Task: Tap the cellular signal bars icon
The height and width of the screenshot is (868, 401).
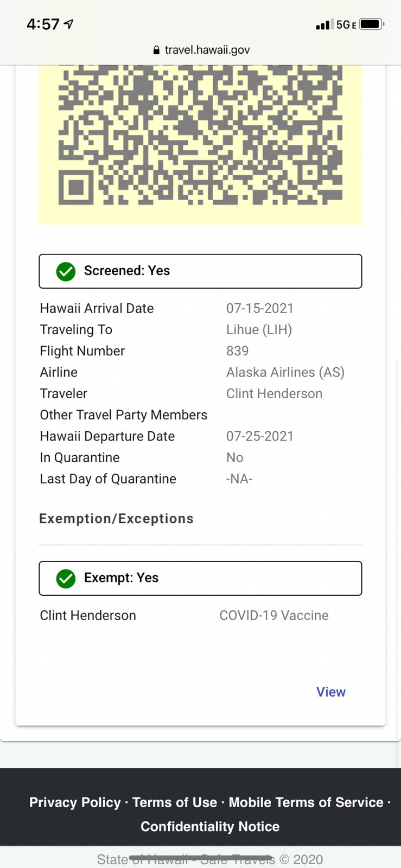Action: [x=323, y=24]
